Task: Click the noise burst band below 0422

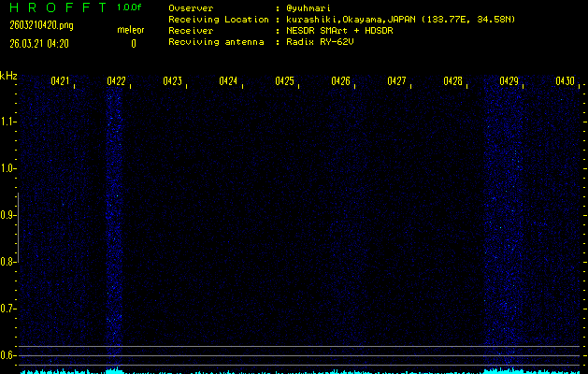Action: pyautogui.click(x=114, y=224)
